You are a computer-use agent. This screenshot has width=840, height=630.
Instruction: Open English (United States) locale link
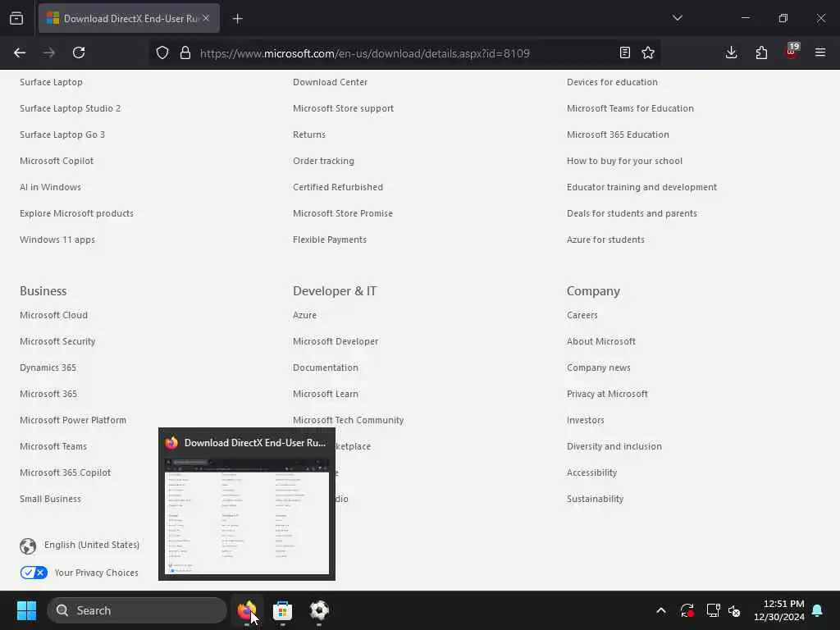coord(92,545)
